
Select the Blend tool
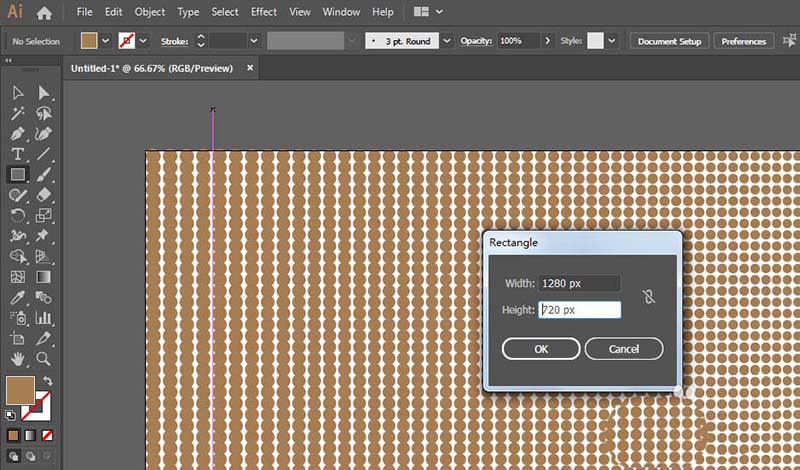pos(43,297)
